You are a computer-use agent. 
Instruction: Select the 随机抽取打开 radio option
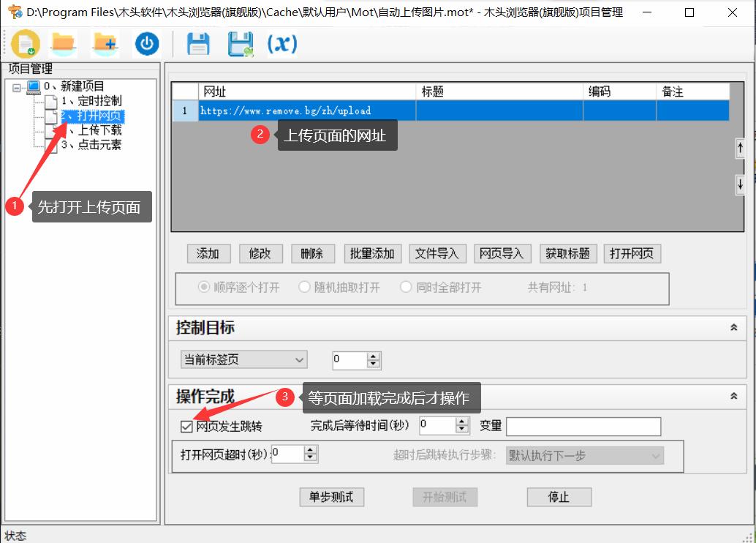pyautogui.click(x=305, y=286)
